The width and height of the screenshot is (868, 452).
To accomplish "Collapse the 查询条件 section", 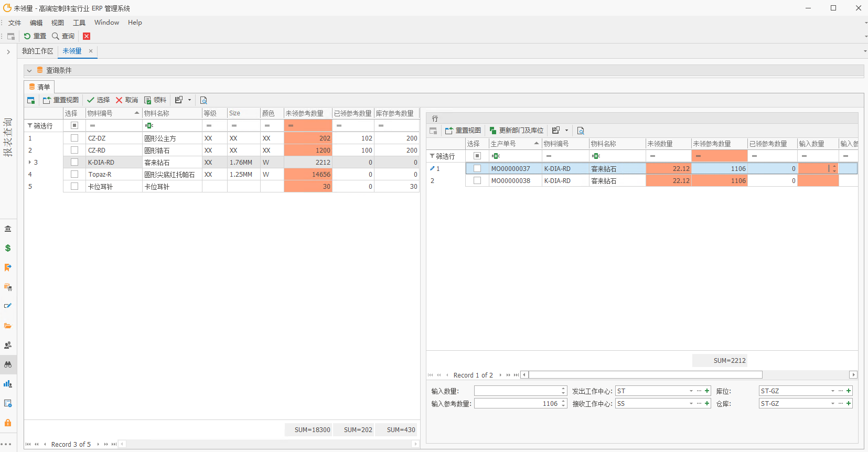I will coord(29,70).
